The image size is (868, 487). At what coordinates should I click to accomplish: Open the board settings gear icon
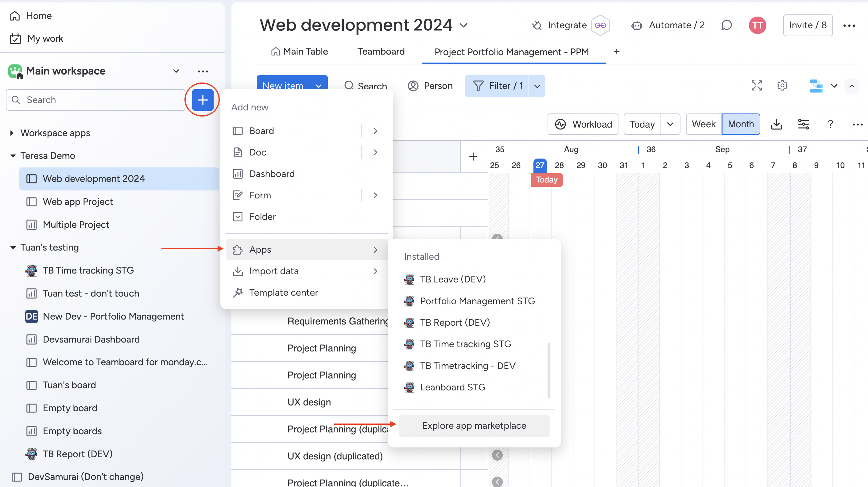(782, 86)
